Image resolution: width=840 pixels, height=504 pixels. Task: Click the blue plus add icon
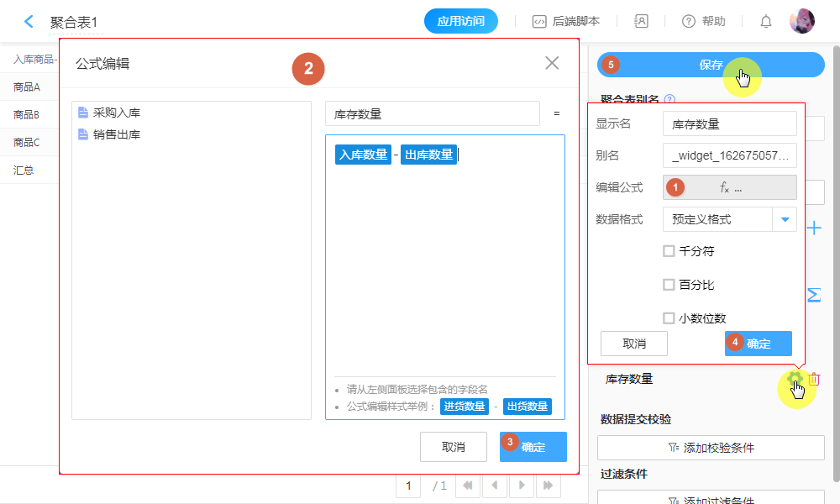click(814, 228)
